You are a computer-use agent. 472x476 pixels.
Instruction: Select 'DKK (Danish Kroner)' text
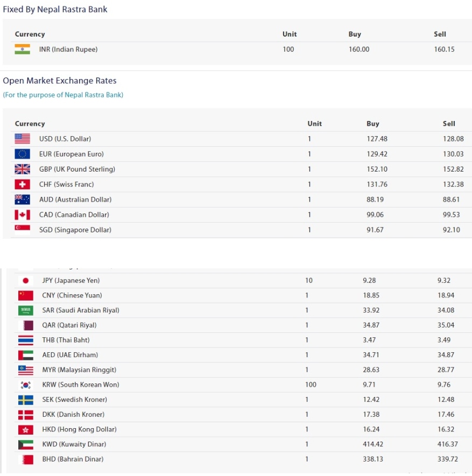point(73,414)
